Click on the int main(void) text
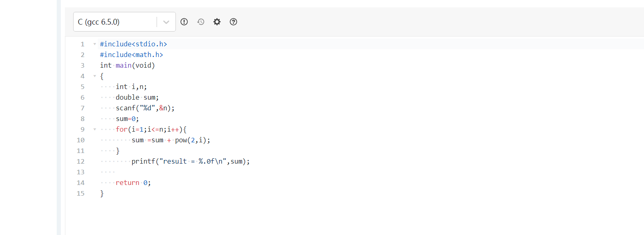 tap(127, 65)
